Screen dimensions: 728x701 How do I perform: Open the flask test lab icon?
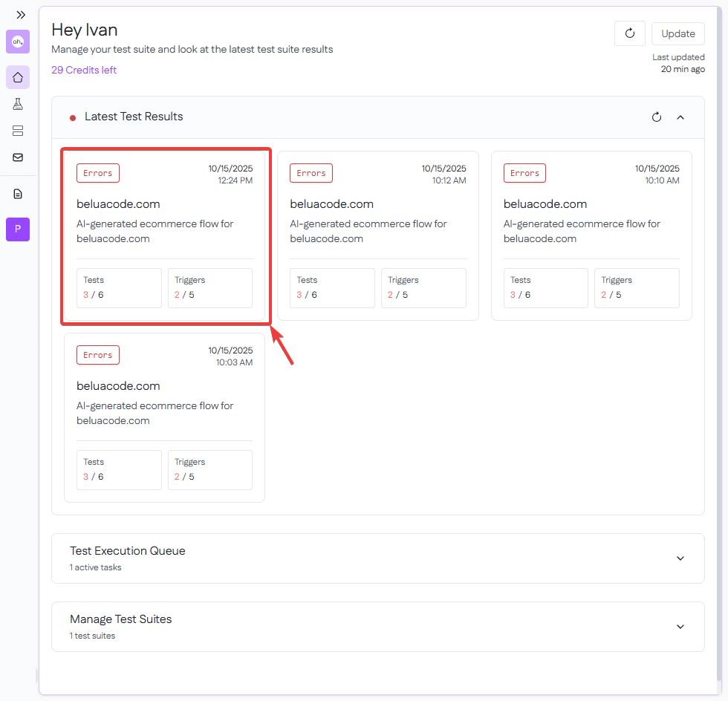pos(18,104)
